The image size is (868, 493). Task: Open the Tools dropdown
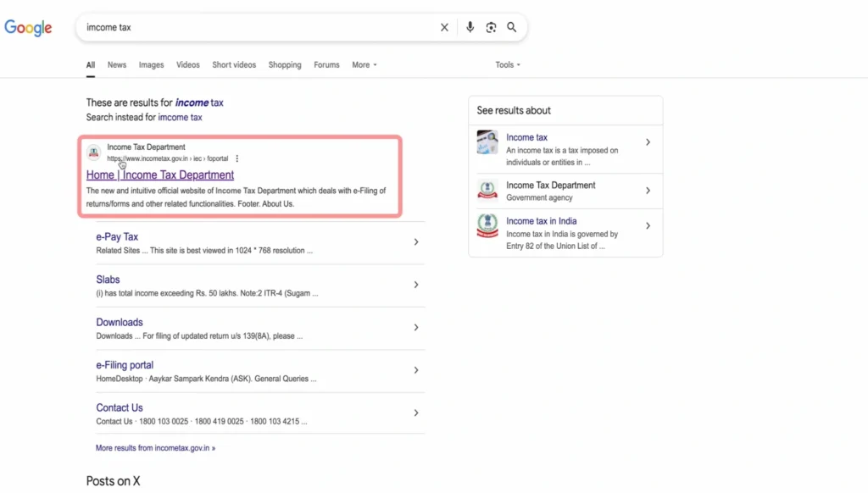coord(508,65)
